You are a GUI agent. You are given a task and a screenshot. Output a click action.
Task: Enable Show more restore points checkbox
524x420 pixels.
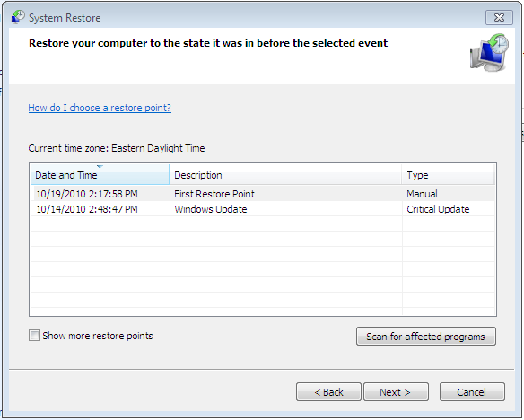coord(34,335)
